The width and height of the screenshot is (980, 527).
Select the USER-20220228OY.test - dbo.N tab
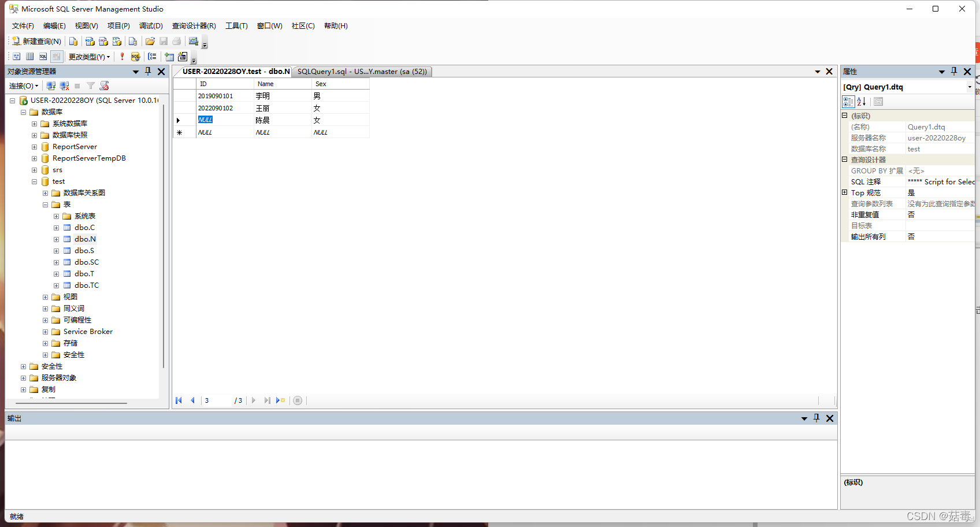[x=236, y=72]
